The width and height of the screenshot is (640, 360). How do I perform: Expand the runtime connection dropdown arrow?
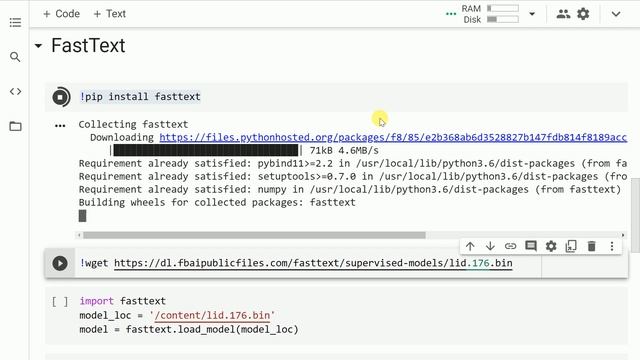532,14
